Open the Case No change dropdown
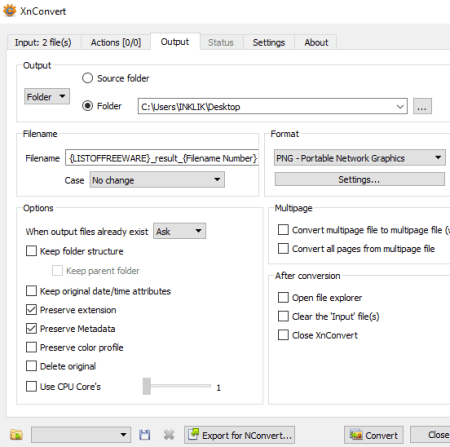 [x=157, y=180]
